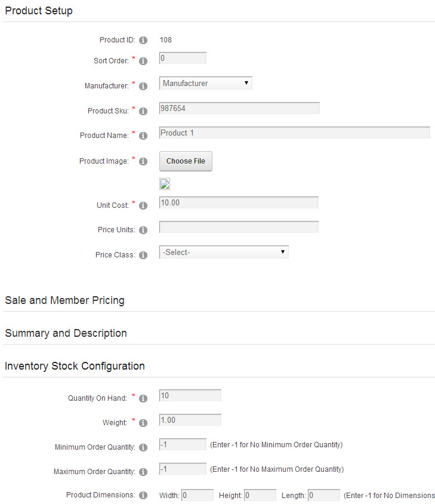435x504 pixels.
Task: Click the info icon beside Product Sku
Action: coord(143,111)
